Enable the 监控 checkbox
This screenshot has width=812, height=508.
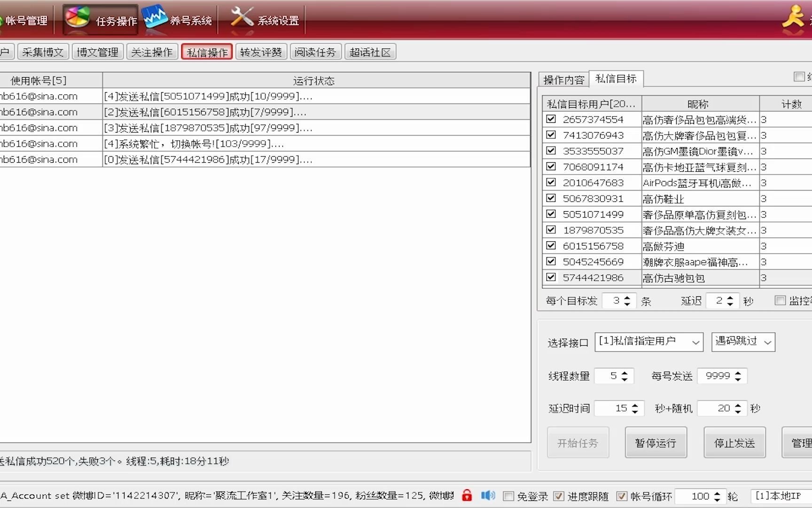pos(780,300)
